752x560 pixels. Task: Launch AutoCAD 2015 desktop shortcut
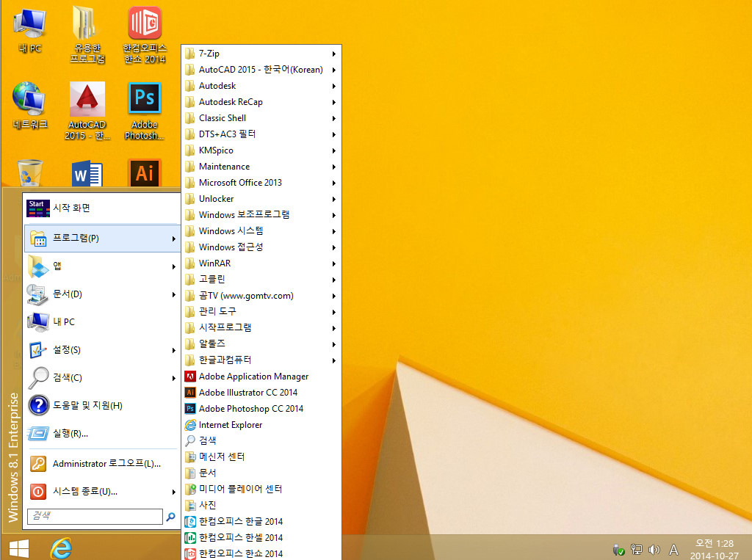click(87, 110)
